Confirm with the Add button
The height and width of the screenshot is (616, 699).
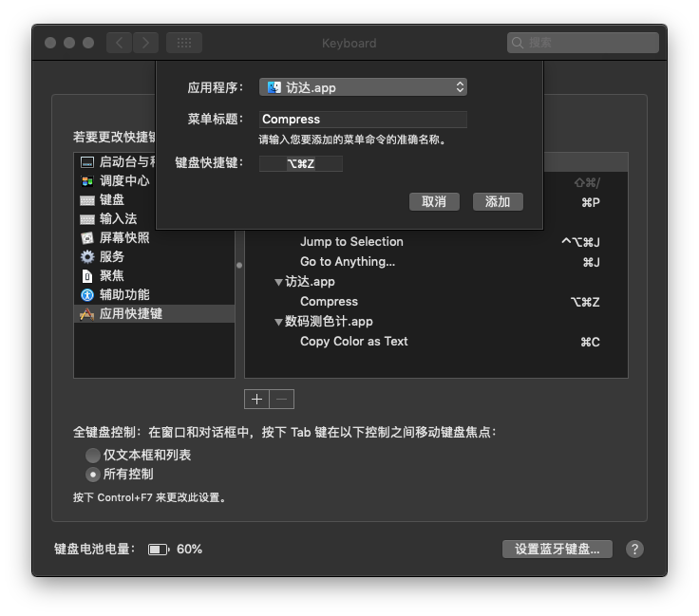point(498,201)
